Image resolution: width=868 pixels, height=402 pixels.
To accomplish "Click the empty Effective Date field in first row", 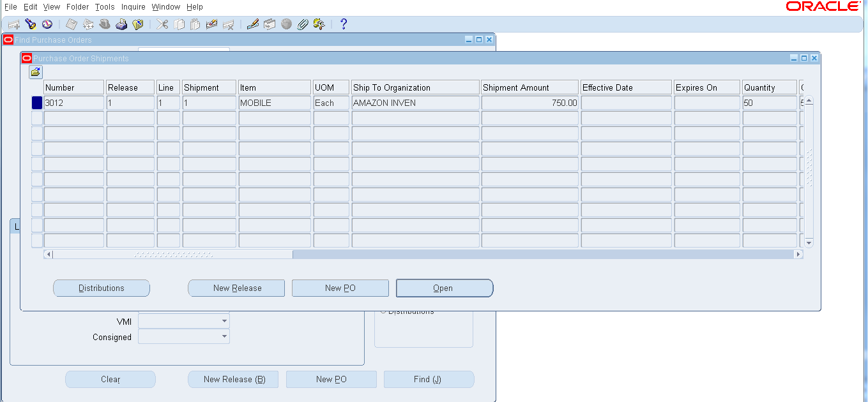I will click(x=627, y=103).
